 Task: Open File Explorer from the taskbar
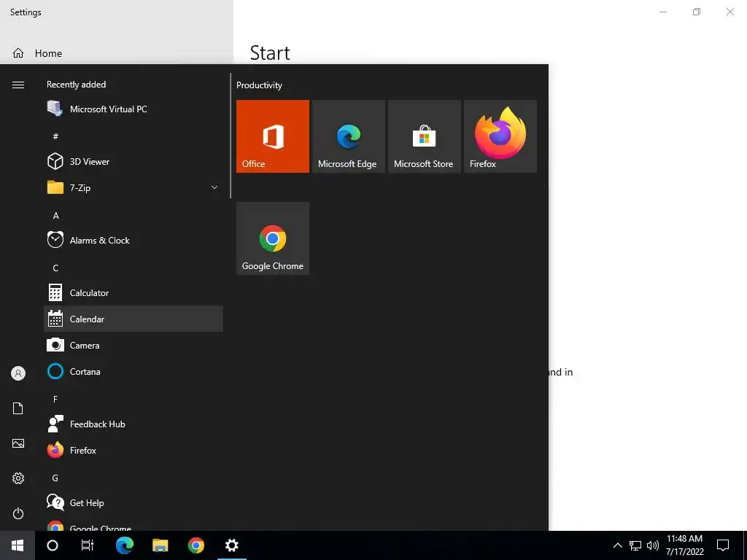click(x=160, y=545)
